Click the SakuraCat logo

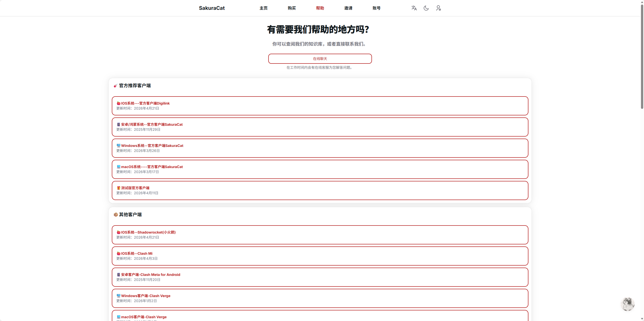coord(212,8)
